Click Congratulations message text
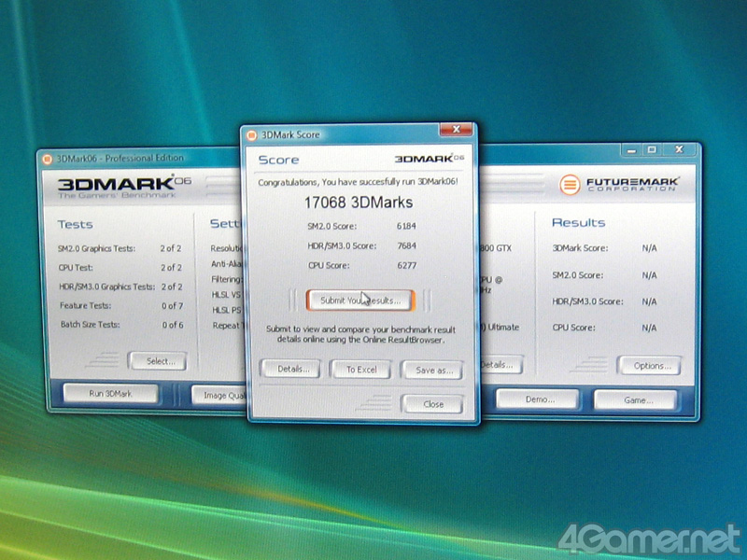 (358, 182)
